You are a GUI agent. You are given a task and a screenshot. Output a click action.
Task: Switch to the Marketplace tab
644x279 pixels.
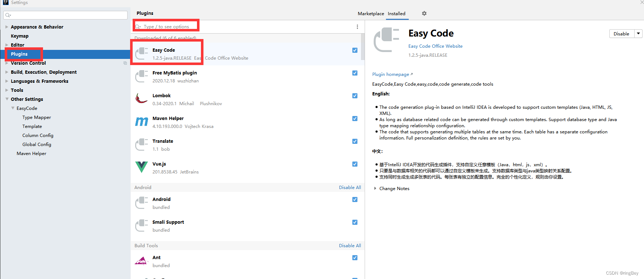[x=371, y=13]
